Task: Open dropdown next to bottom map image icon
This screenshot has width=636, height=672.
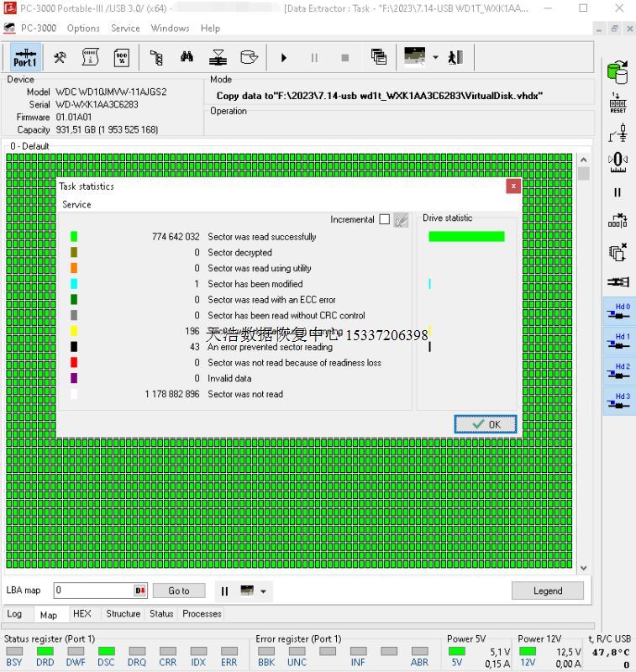Action: (x=264, y=591)
